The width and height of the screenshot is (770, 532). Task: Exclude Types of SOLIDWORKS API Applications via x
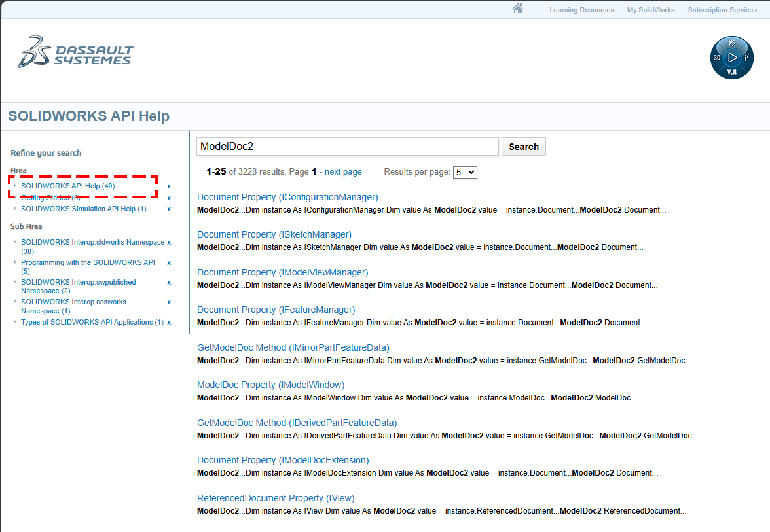(169, 322)
